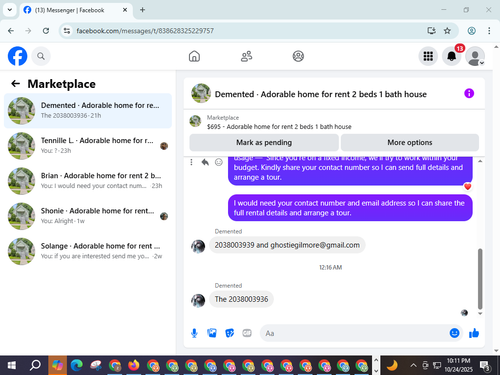This screenshot has width=500, height=375.
Task: Open the Tennille L. conversation
Action: pos(88,146)
